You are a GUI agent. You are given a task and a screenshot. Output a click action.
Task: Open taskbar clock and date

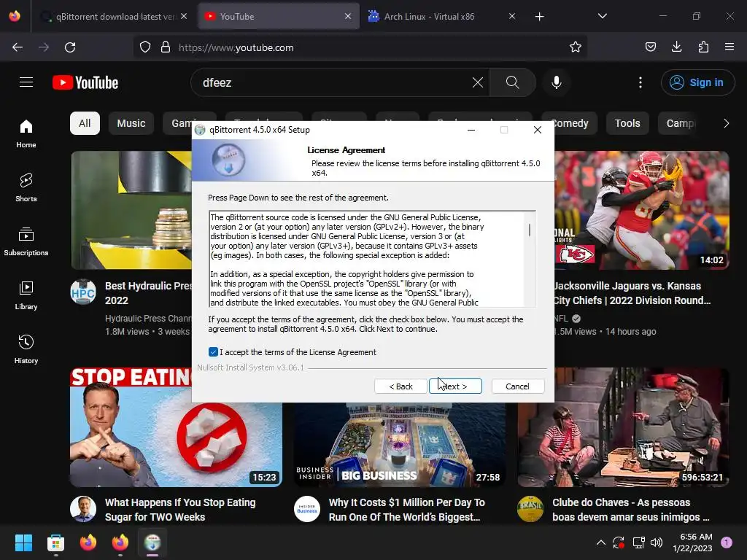pos(692,542)
